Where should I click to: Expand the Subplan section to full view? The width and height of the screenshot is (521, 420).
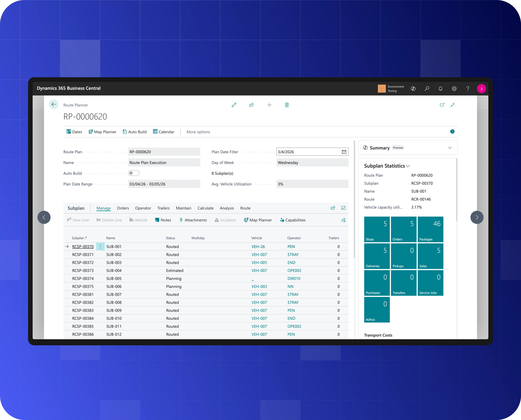[343, 208]
